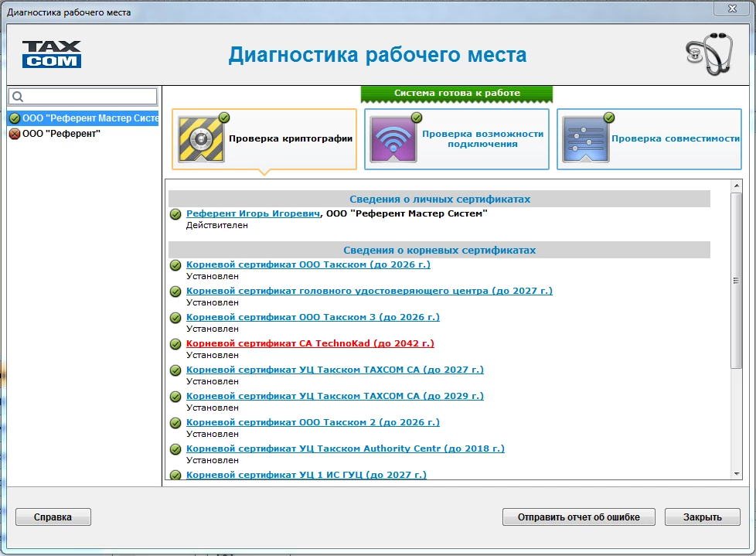Click the Wi-Fi connection check icon
Image resolution: width=756 pixels, height=556 pixels.
(393, 139)
